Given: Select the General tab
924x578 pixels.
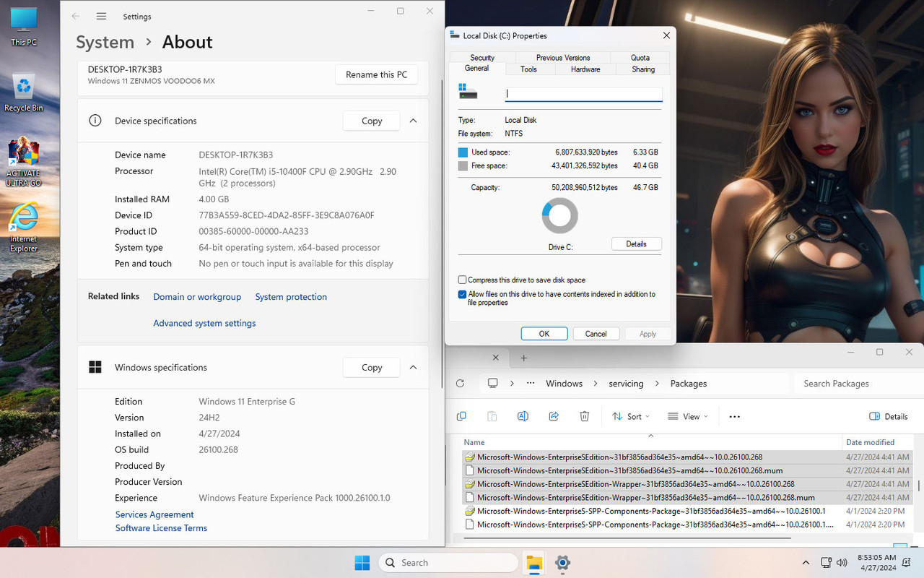Looking at the screenshot, I should click(476, 68).
